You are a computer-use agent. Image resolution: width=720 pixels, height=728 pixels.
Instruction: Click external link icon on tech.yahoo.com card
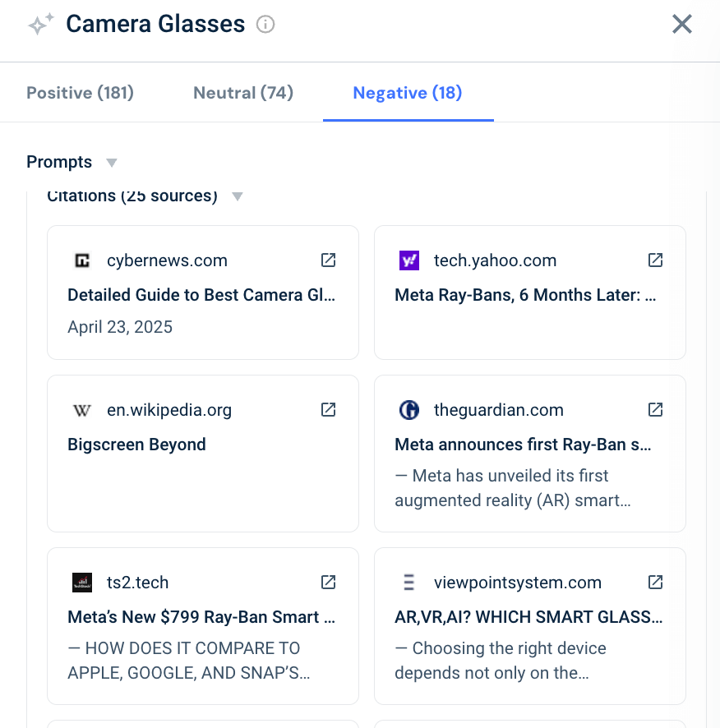click(x=655, y=260)
